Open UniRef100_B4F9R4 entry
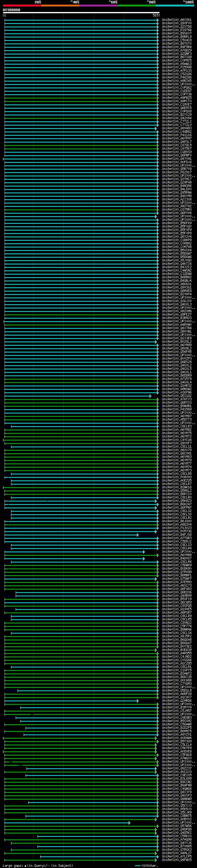This screenshot has width=197, height=868. coord(176,47)
